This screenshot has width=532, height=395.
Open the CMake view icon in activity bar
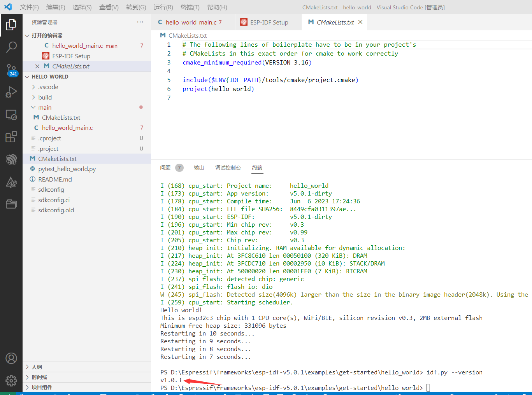(x=11, y=182)
